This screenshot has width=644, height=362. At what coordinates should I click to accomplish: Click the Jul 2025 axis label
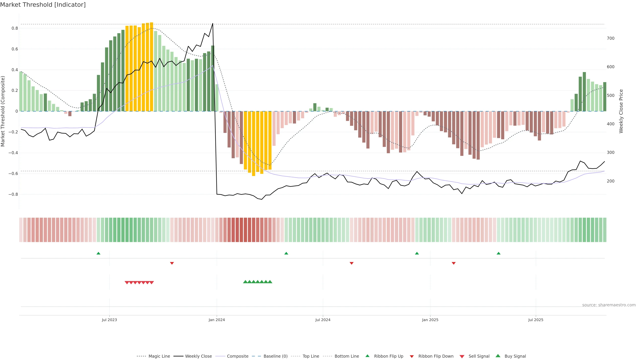pos(535,320)
